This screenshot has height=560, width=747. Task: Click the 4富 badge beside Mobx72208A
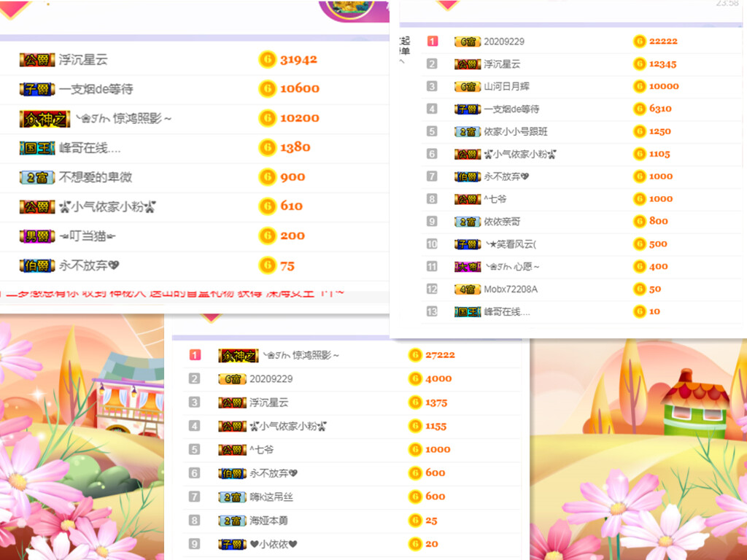[x=468, y=289]
